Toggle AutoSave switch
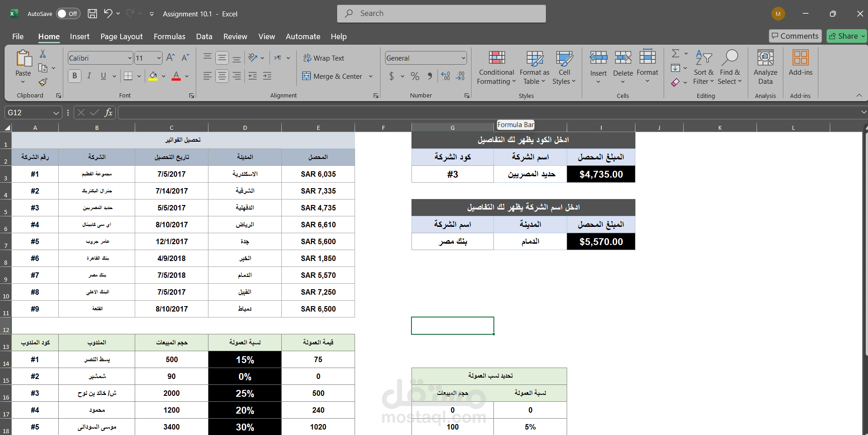 click(x=68, y=14)
